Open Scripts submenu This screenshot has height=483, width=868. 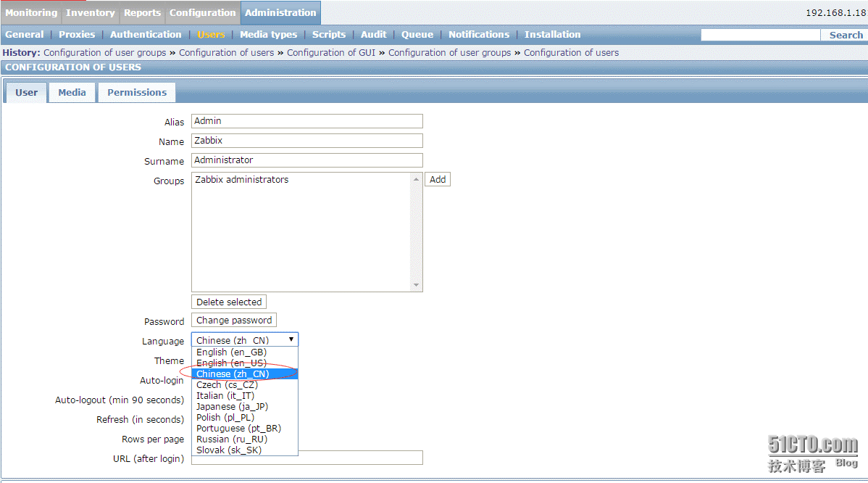329,34
